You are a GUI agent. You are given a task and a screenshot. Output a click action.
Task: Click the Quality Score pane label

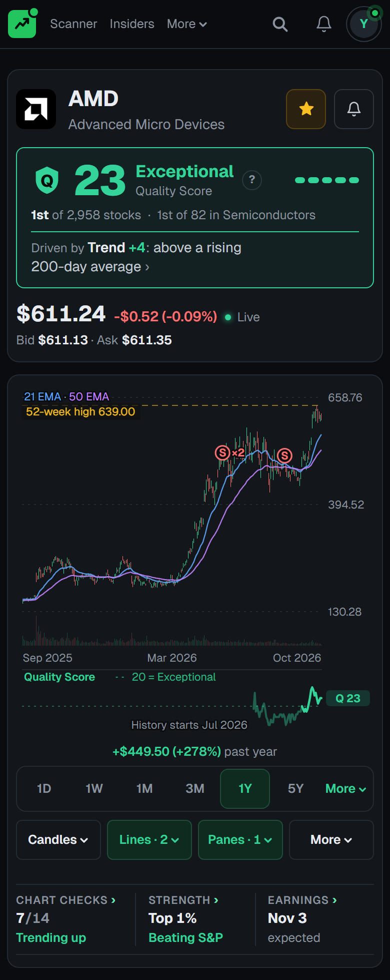tap(59, 677)
